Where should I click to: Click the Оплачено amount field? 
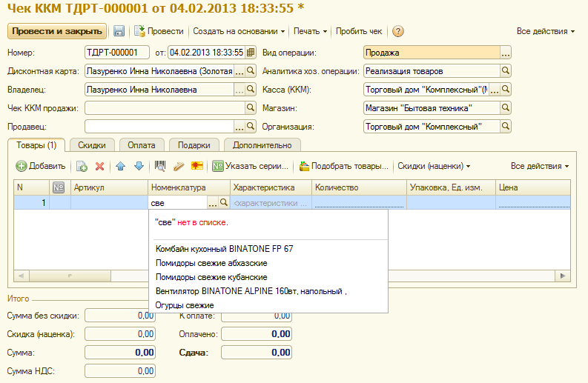pos(257,334)
